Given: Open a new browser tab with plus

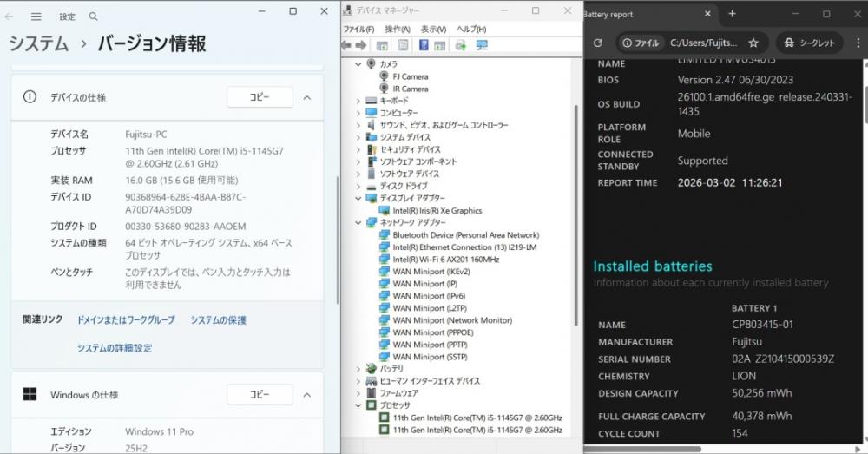Looking at the screenshot, I should pos(732,14).
